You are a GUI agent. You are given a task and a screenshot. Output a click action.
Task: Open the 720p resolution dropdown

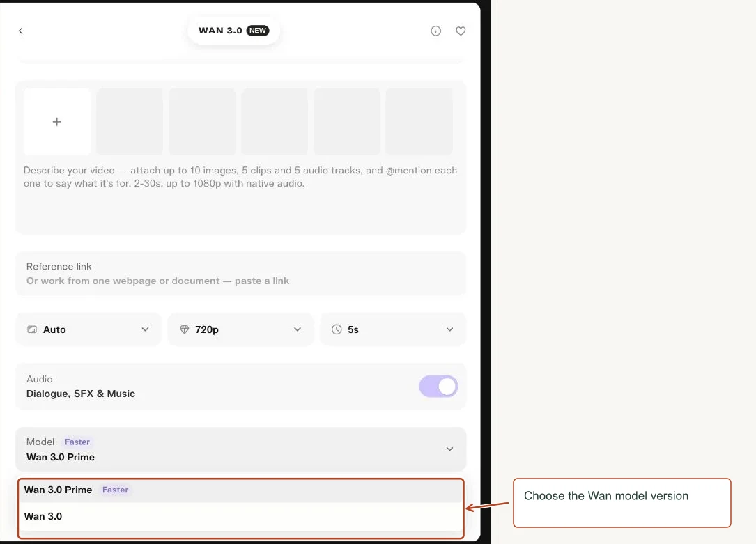pyautogui.click(x=240, y=329)
